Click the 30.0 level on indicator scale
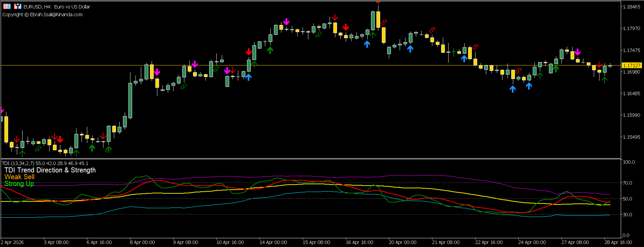 click(x=627, y=215)
